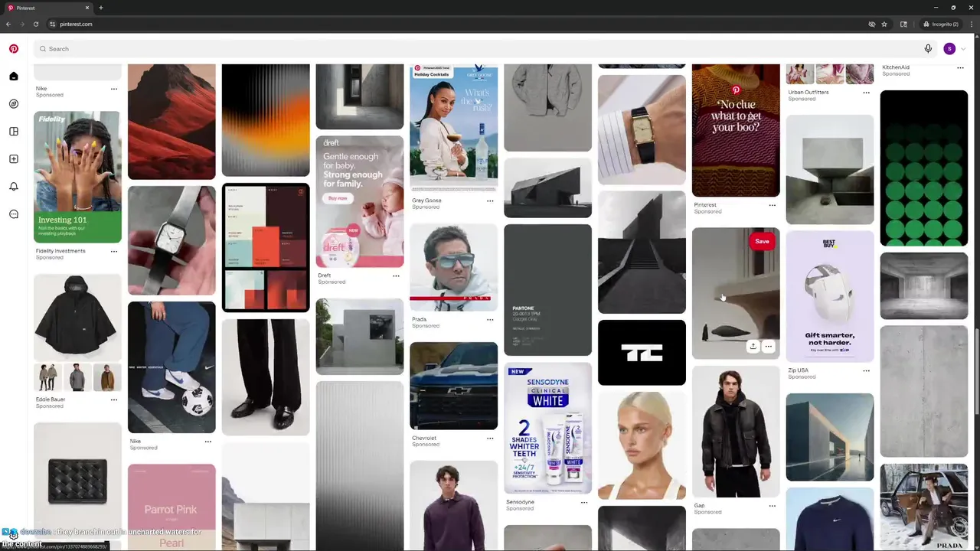Image resolution: width=980 pixels, height=551 pixels.
Task: Open the blue Chevrolet truck pin
Action: [453, 386]
